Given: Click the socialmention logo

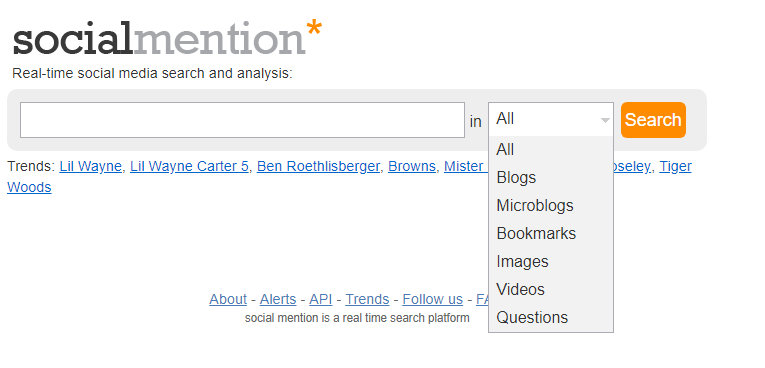Looking at the screenshot, I should [x=167, y=38].
